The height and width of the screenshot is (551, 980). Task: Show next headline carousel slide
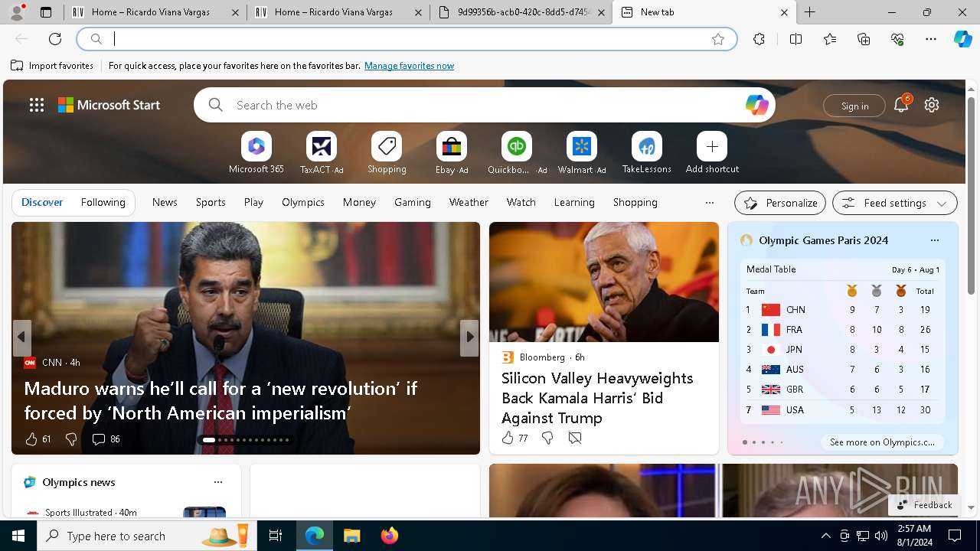pyautogui.click(x=469, y=337)
